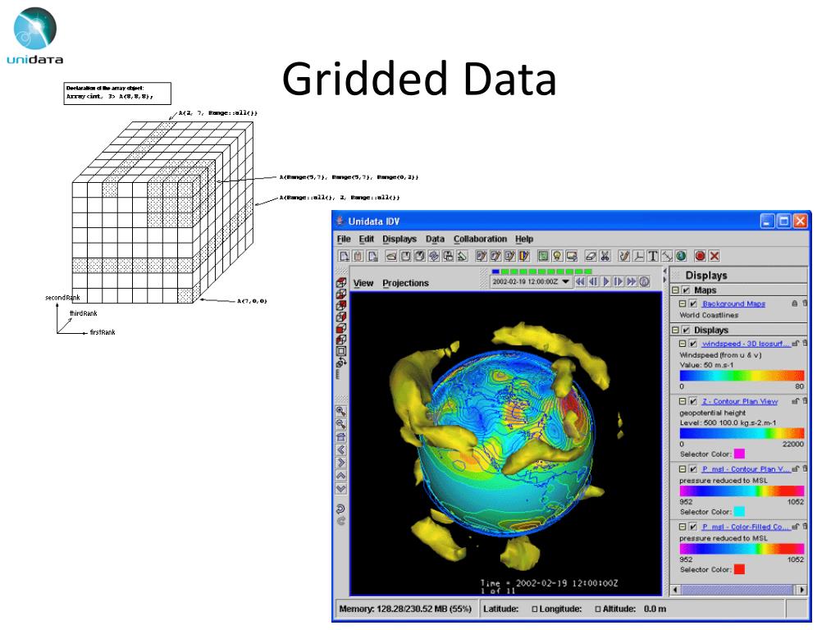
Task: Click lock icon on Z - Contour Plan View row
Action: click(796, 400)
